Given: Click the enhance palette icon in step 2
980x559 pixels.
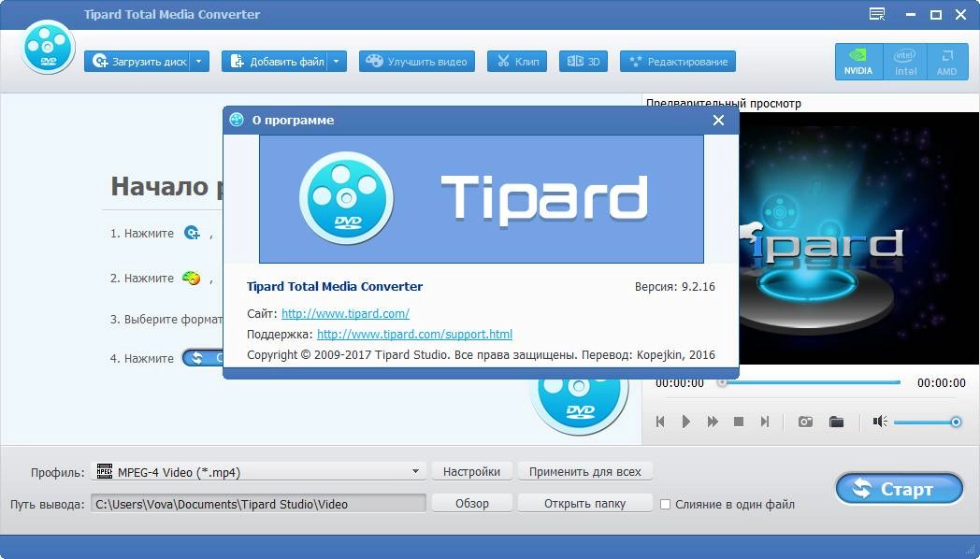Looking at the screenshot, I should [x=192, y=278].
